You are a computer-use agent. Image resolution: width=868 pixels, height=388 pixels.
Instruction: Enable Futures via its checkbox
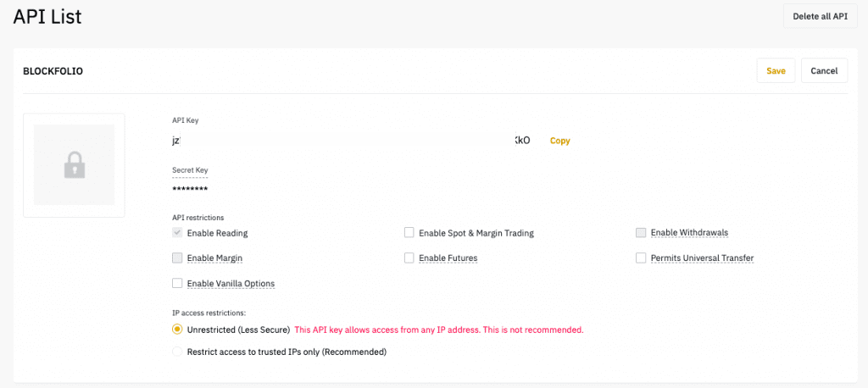409,258
